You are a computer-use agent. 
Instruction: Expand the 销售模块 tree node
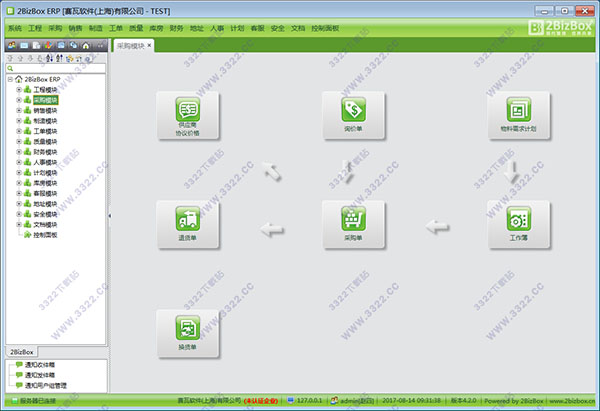pyautogui.click(x=19, y=110)
